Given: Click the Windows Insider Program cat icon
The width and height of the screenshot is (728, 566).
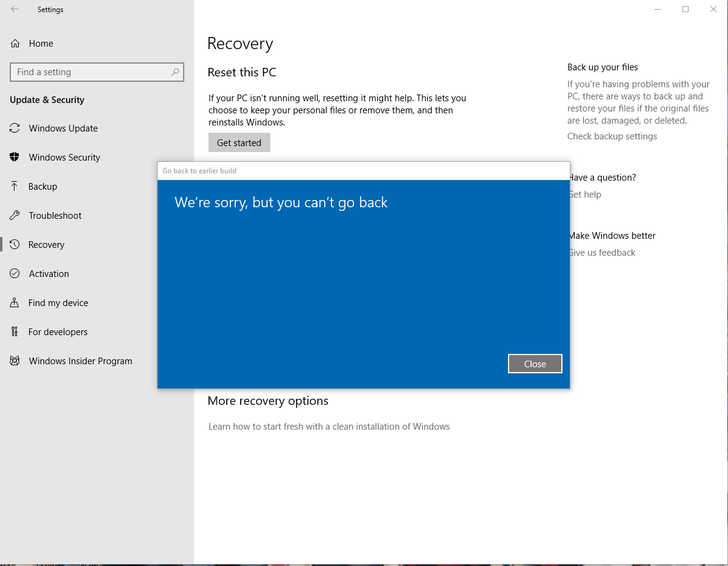Looking at the screenshot, I should [15, 361].
